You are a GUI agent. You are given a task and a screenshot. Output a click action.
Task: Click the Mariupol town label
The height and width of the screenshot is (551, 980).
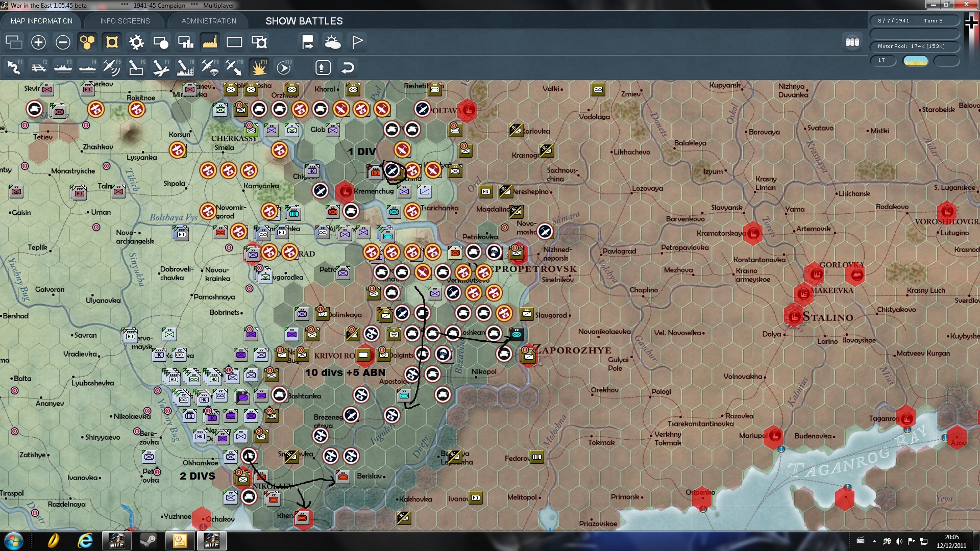click(x=753, y=436)
